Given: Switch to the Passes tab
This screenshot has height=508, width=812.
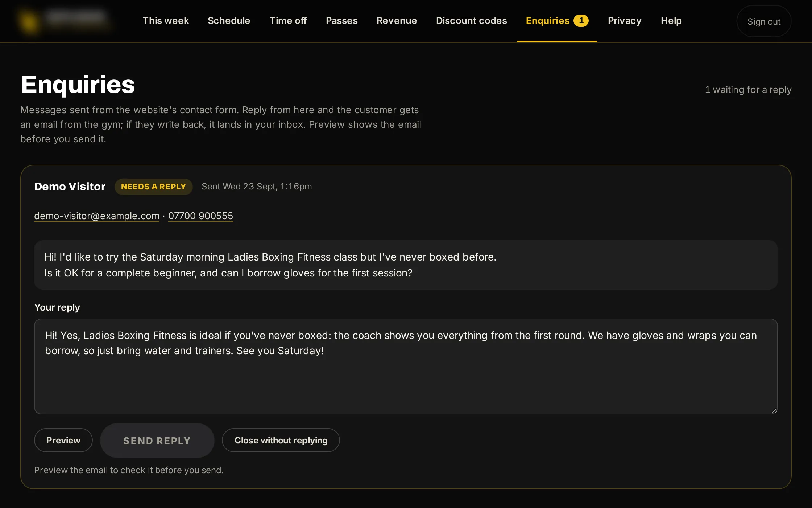Looking at the screenshot, I should click(x=341, y=21).
